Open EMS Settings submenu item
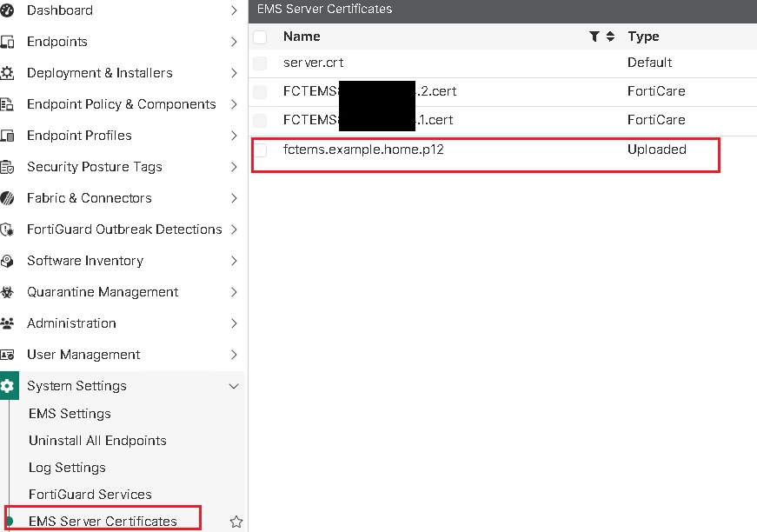The image size is (757, 532). coord(70,414)
